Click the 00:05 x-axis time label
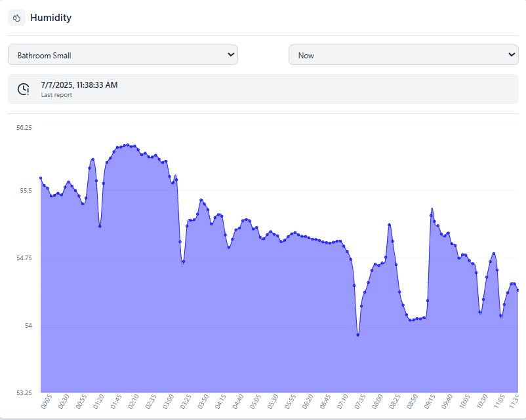 [x=45, y=402]
